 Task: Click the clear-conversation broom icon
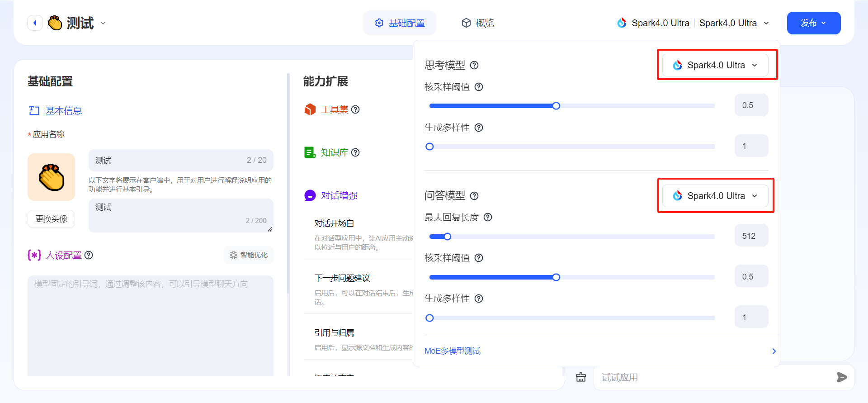point(581,377)
